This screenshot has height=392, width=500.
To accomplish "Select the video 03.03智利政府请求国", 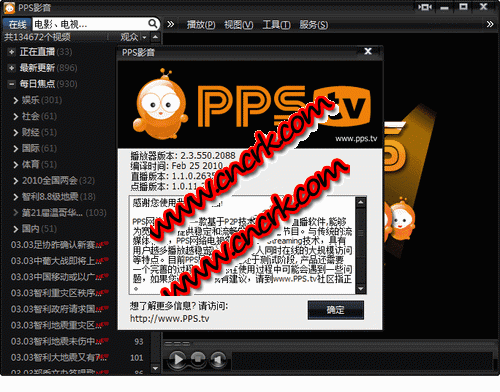I will (x=59, y=309).
